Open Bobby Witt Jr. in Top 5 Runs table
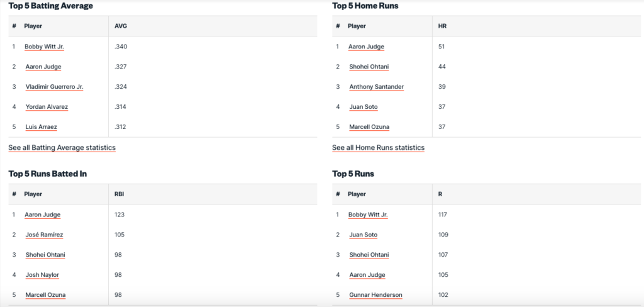This screenshot has height=307, width=644. [368, 215]
